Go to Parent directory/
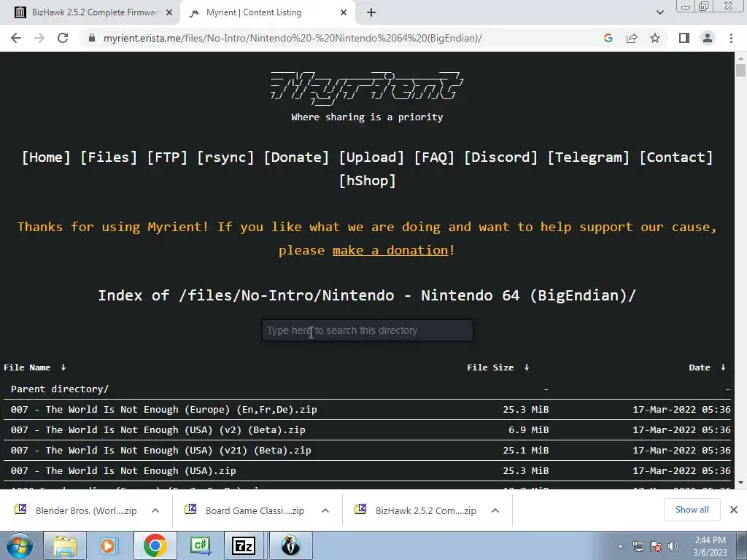Viewport: 747px width, 560px height. 60,389
